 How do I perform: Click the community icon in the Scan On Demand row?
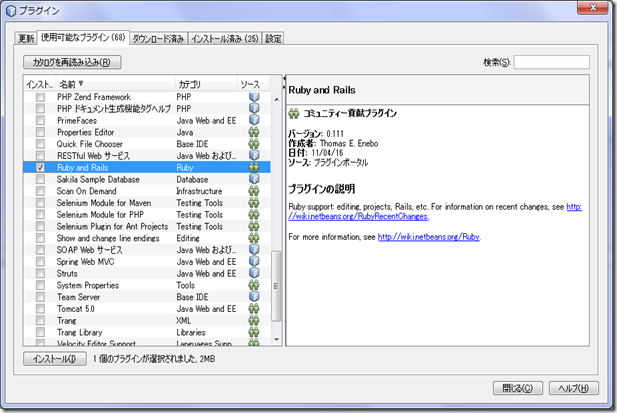pos(254,191)
